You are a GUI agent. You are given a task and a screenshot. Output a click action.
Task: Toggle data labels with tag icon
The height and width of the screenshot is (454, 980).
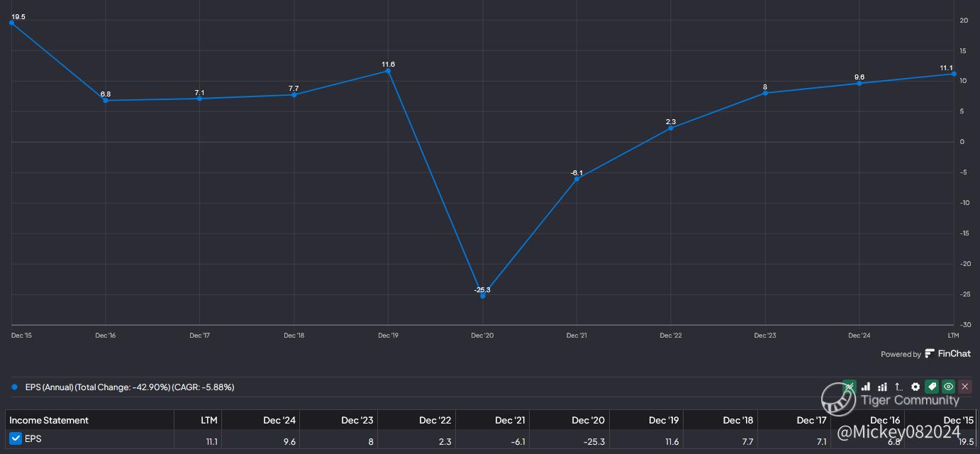tap(932, 387)
